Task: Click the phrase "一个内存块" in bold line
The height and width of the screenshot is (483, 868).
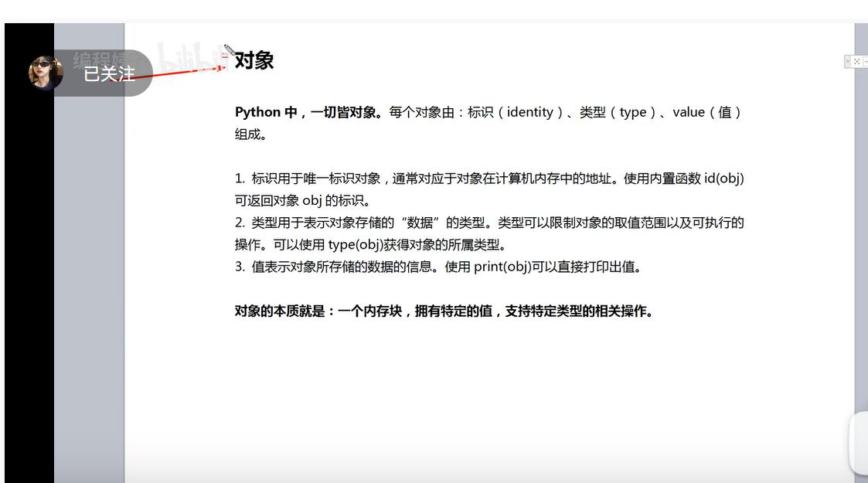Action: coord(369,311)
